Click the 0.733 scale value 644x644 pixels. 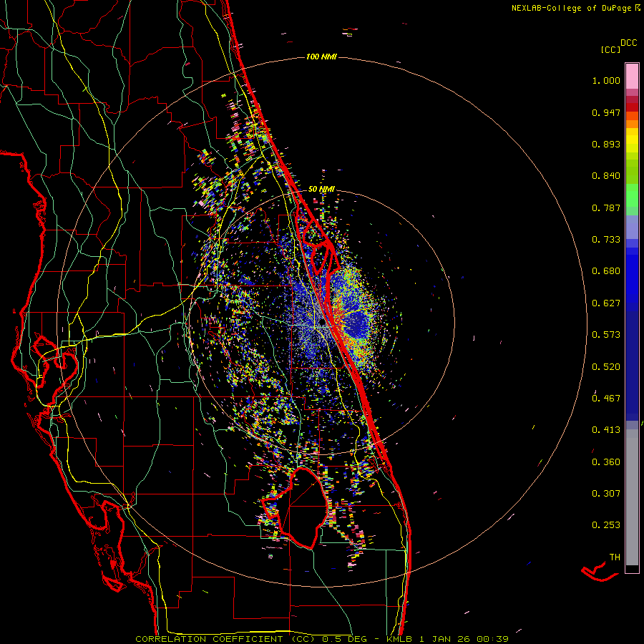pos(606,240)
